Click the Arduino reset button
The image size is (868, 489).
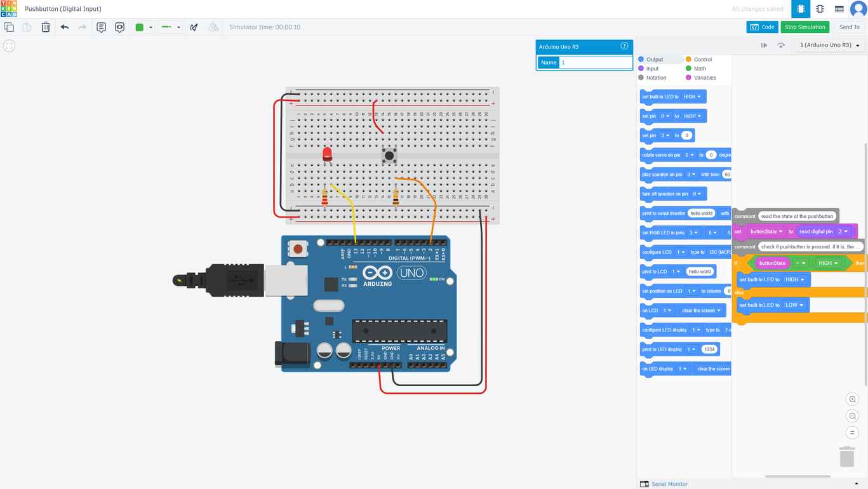pos(298,249)
